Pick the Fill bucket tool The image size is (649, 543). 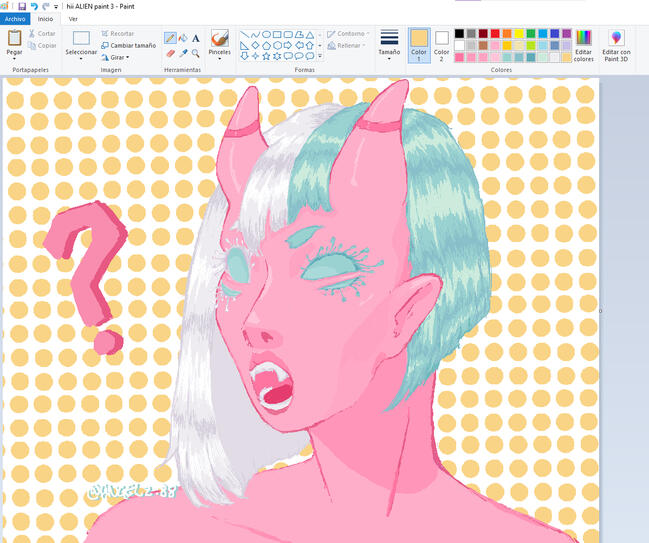[183, 38]
